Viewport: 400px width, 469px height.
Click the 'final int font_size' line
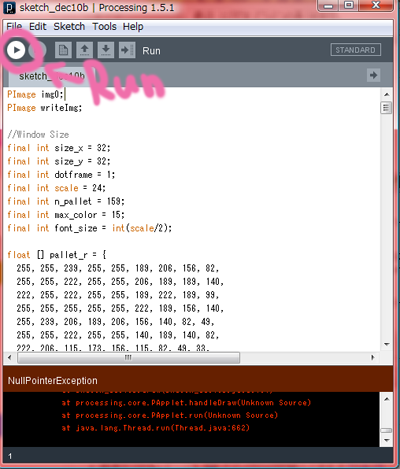coord(90,228)
